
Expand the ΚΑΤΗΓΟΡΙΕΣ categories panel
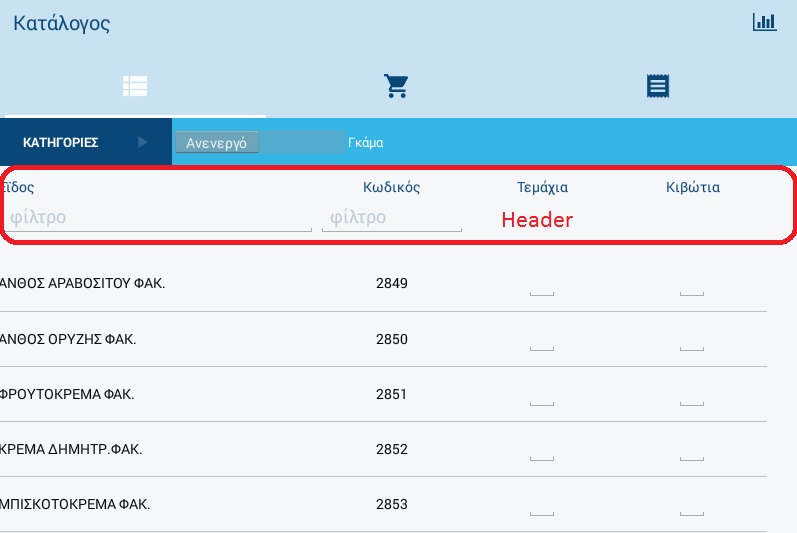[86, 142]
